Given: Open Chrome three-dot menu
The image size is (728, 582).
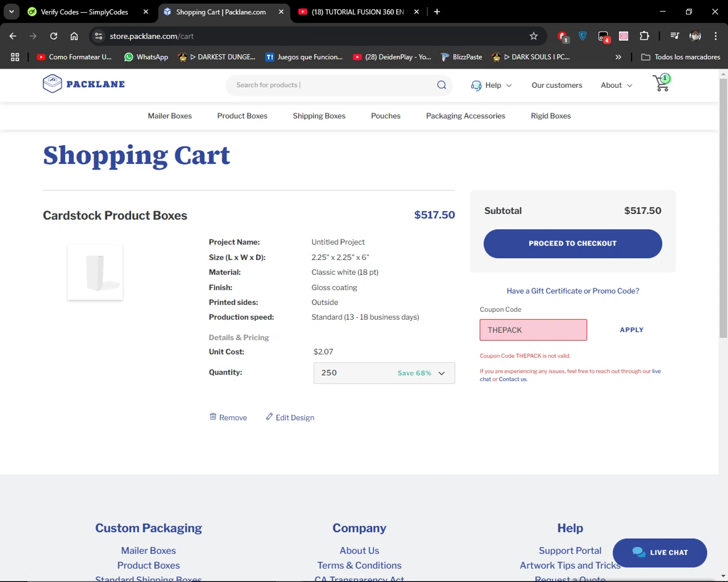Looking at the screenshot, I should [715, 36].
